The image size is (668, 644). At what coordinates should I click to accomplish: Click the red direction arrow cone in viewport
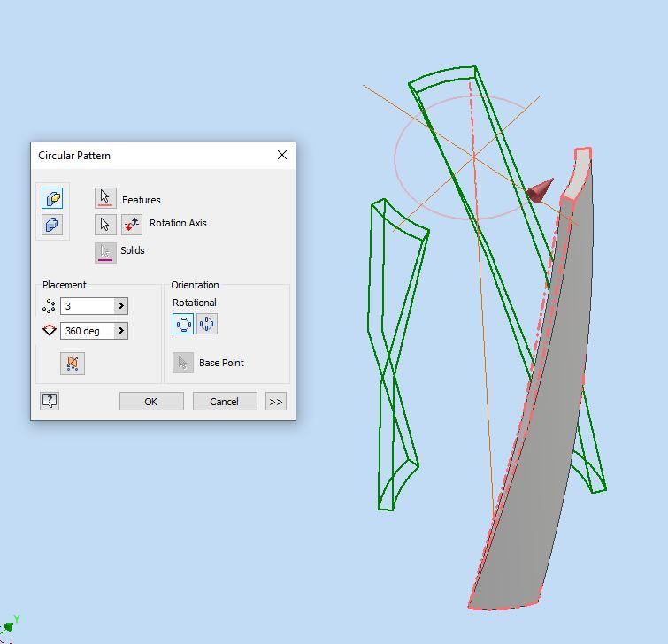tap(540, 190)
